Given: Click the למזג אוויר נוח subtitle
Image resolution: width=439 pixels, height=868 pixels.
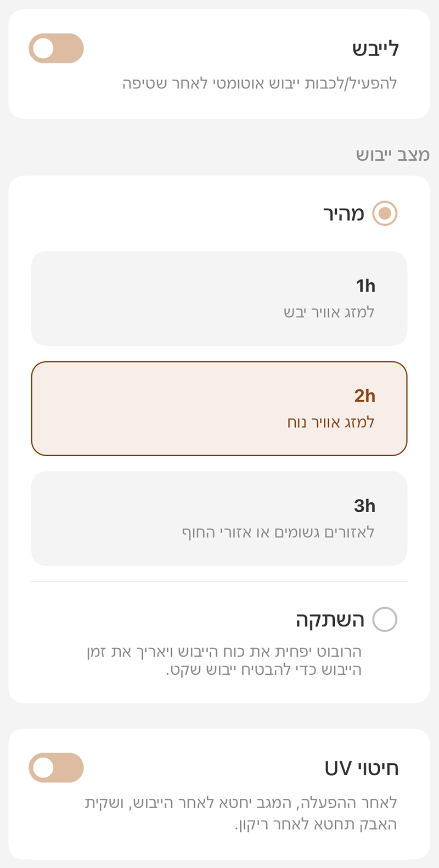Looking at the screenshot, I should [331, 422].
